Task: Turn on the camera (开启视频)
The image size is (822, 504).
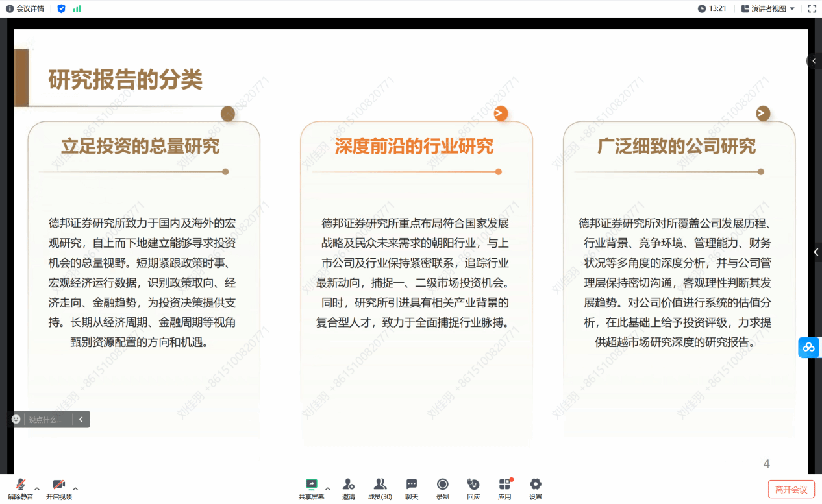Action: [x=59, y=486]
